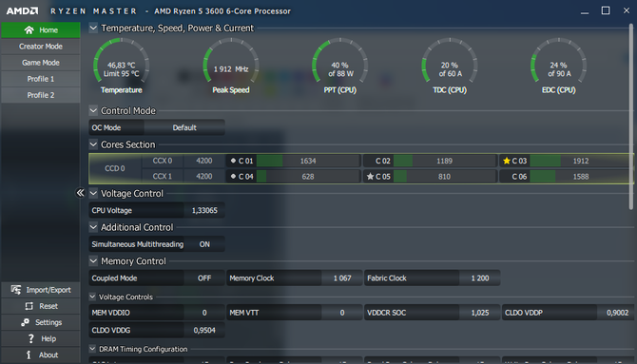Collapse the Voltage Control section
This screenshot has height=364, width=637.
(93, 193)
